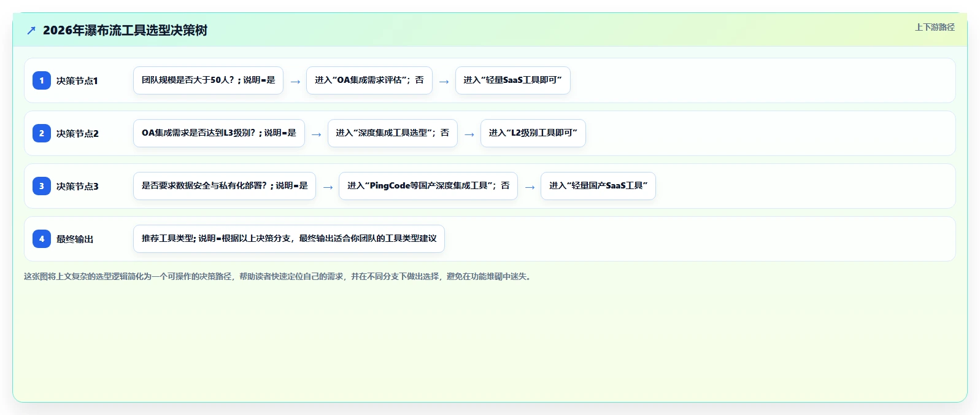Click the box 进入“深度集成工具选型”；否
The height and width of the screenshot is (415, 980).
393,133
